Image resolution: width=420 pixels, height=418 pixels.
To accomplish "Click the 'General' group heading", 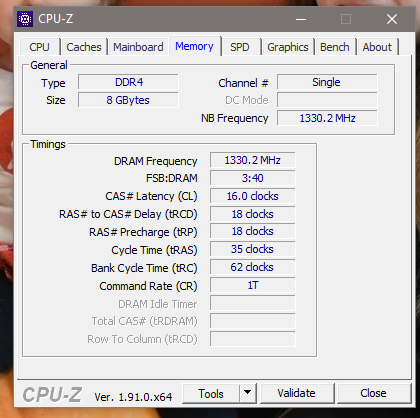I will point(49,65).
